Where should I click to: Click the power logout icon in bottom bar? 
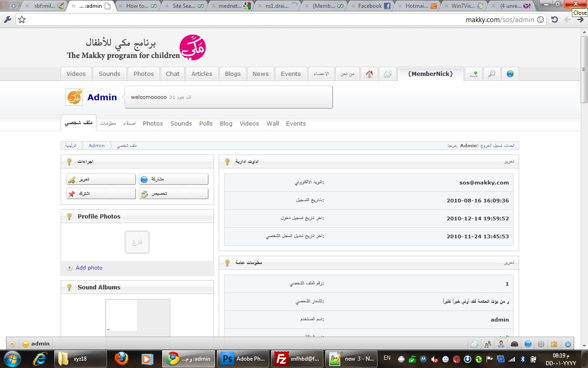click(x=568, y=344)
